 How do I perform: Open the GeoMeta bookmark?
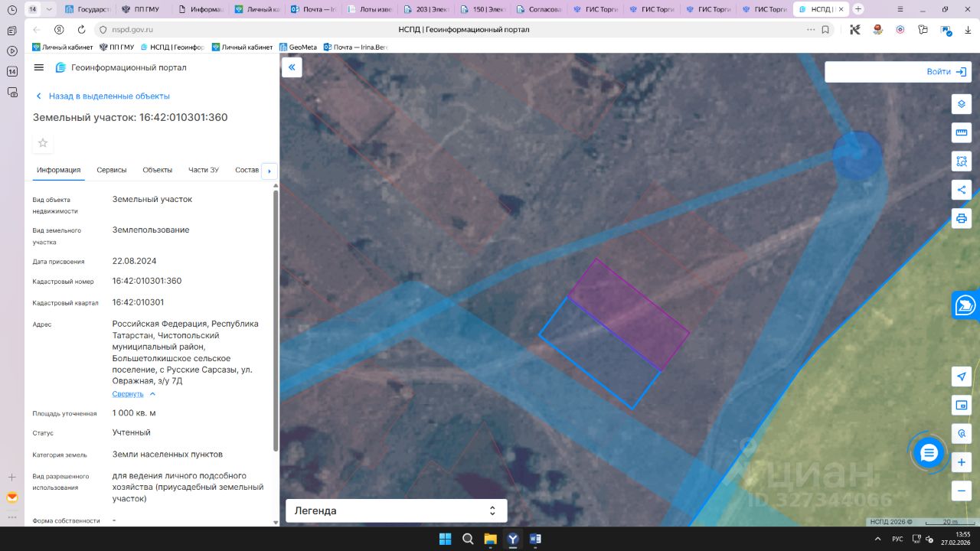[298, 47]
